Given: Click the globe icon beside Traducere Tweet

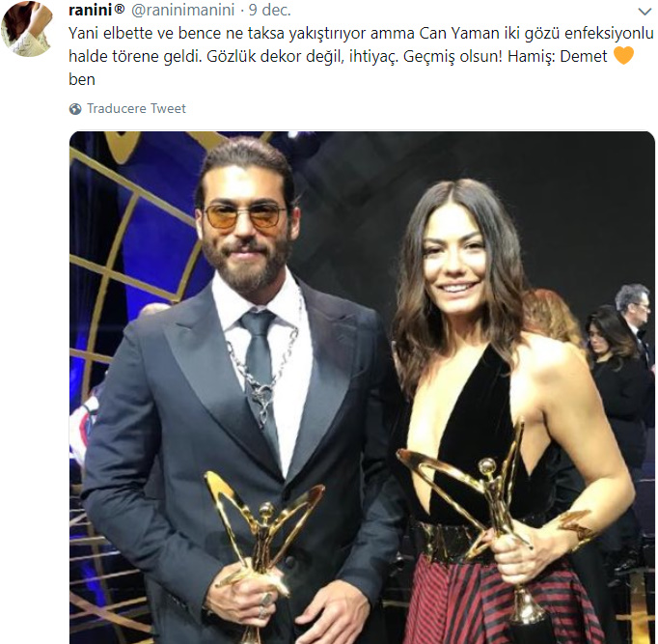Looking at the screenshot, I should pos(75,109).
